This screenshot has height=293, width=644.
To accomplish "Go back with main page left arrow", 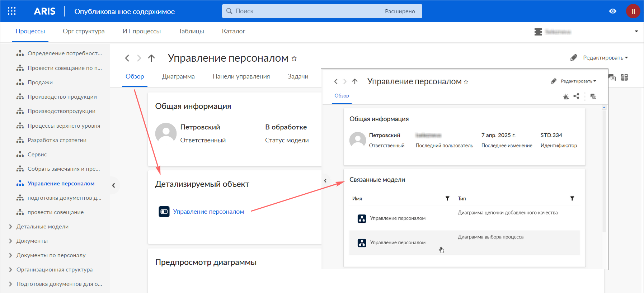I will click(x=127, y=58).
